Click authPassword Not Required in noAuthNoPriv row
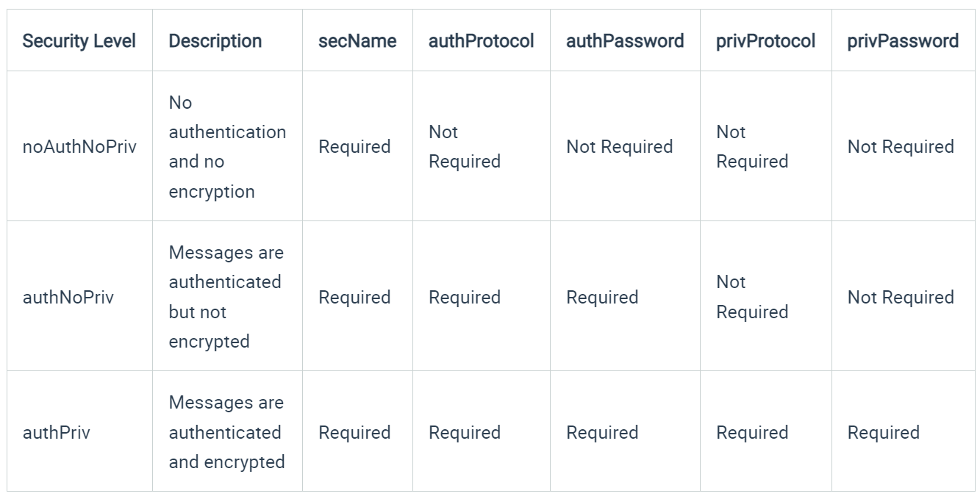The height and width of the screenshot is (499, 980). pos(620,147)
